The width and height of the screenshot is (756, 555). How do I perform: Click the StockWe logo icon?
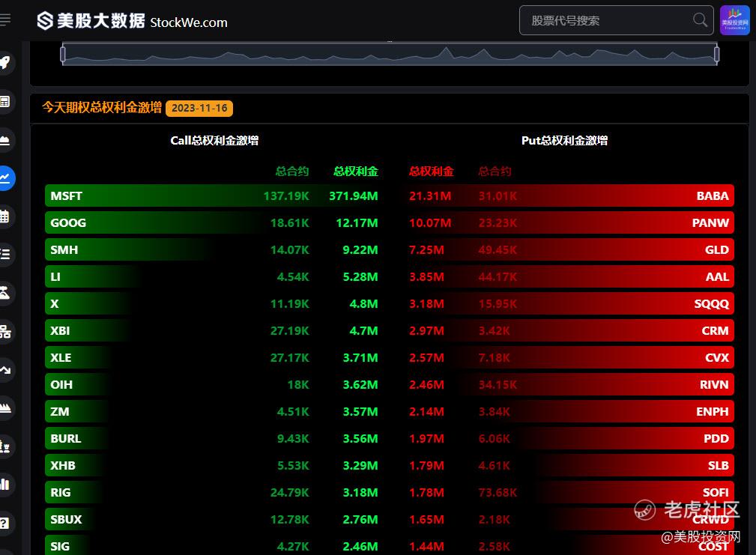click(45, 21)
